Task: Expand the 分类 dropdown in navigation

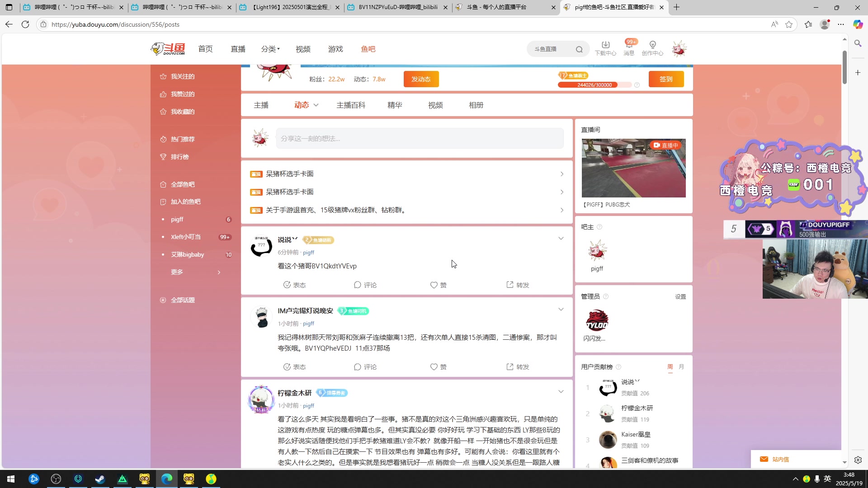Action: coord(270,49)
